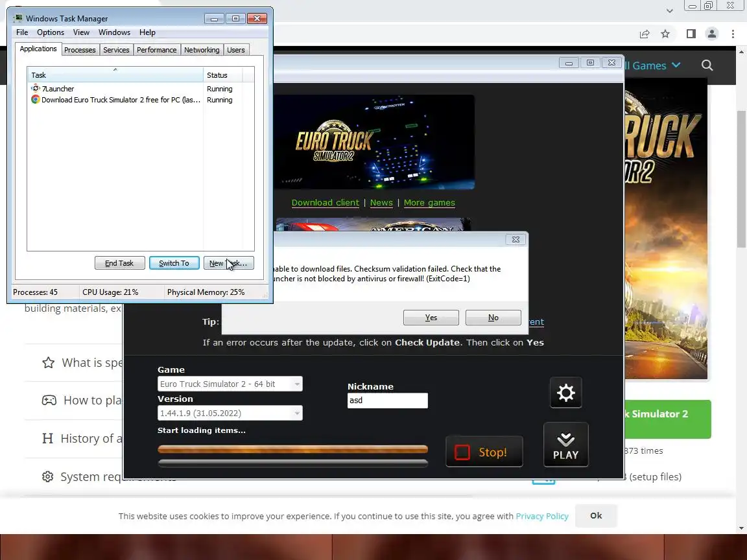This screenshot has height=560, width=747.
Task: Click Physical Memory status in Task Manager
Action: tap(206, 292)
